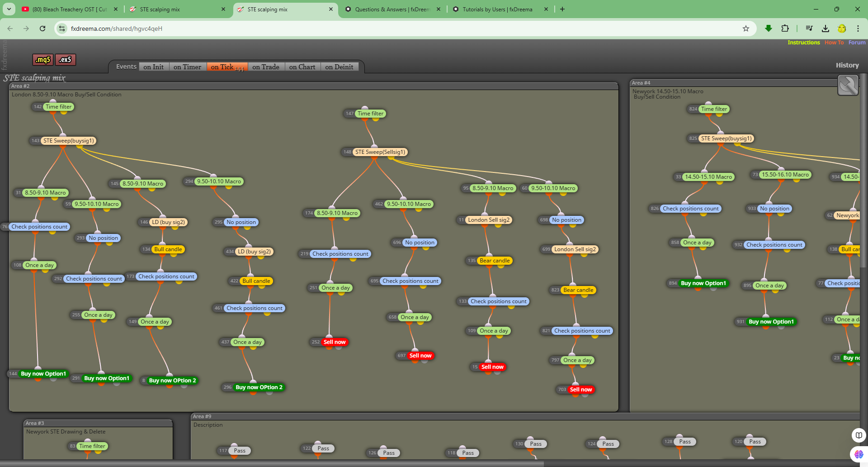Select the 15.50-16.10 Macro block 73
Screen dimensions: 868x467
tap(785, 175)
